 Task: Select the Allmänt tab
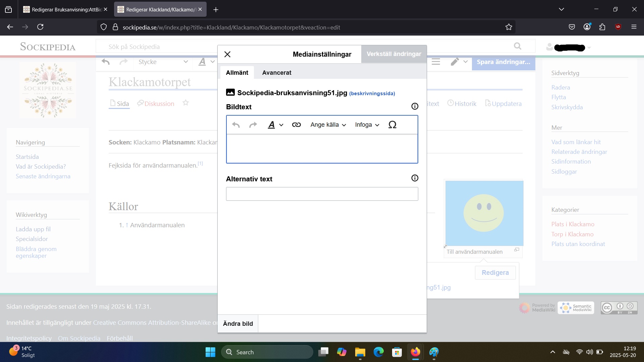pyautogui.click(x=237, y=72)
